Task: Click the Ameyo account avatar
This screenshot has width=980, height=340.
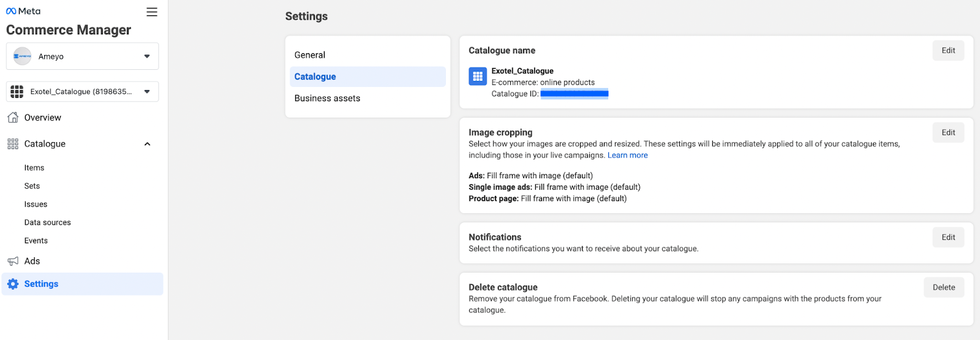Action: click(23, 56)
